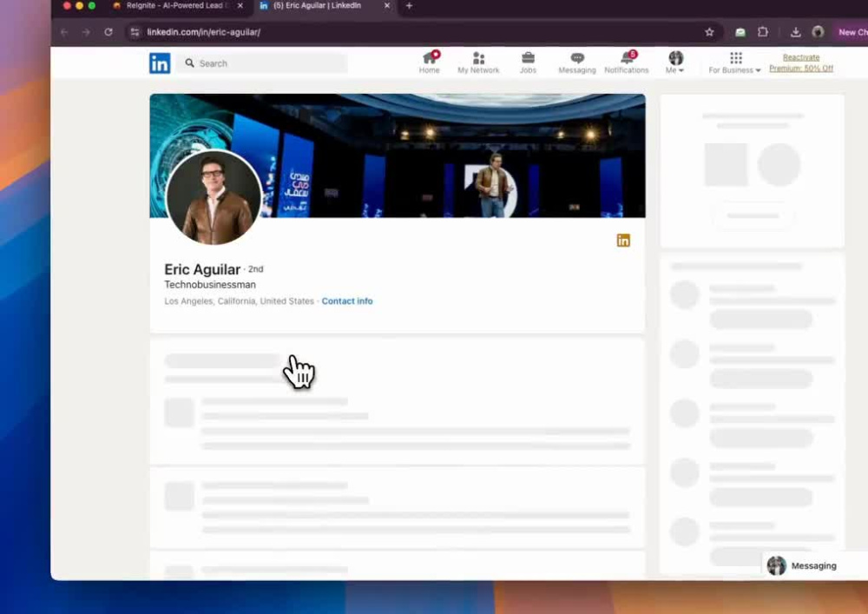
Task: Open the browser extensions puzzle icon
Action: [x=763, y=32]
